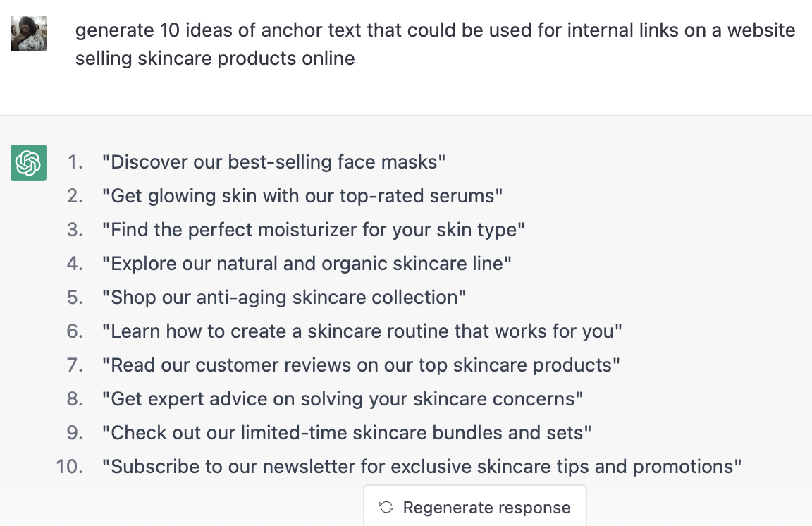Image resolution: width=812 pixels, height=526 pixels.
Task: Click the "customer reviews" suggestion line
Action: point(360,365)
